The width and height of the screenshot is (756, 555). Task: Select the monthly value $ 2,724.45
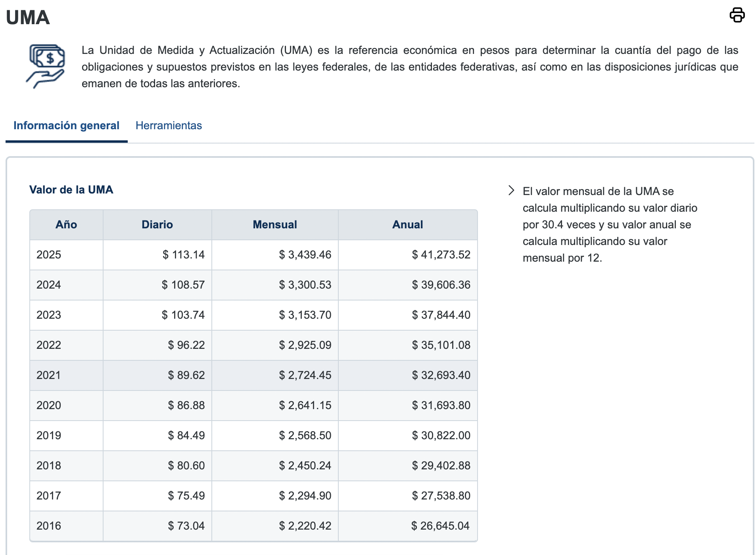(x=305, y=375)
